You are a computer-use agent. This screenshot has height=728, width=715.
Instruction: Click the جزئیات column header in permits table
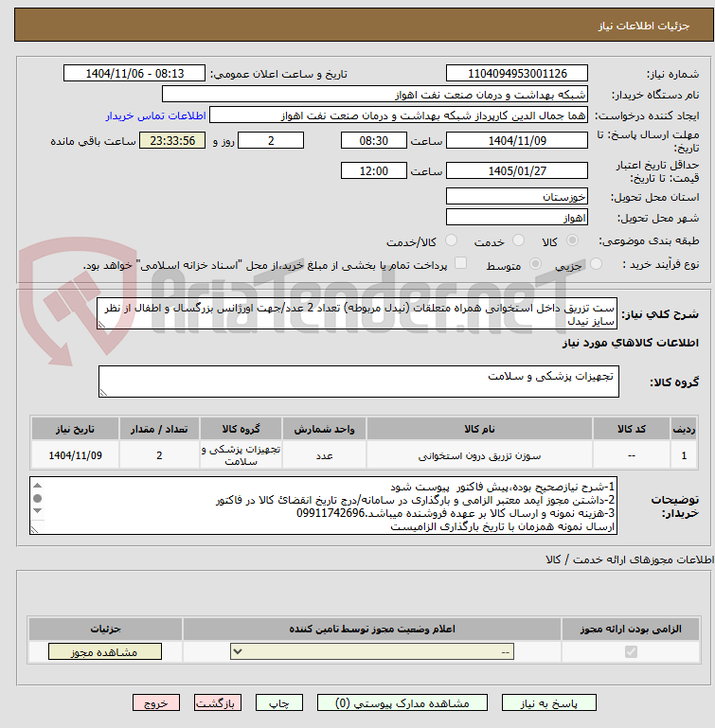click(105, 629)
